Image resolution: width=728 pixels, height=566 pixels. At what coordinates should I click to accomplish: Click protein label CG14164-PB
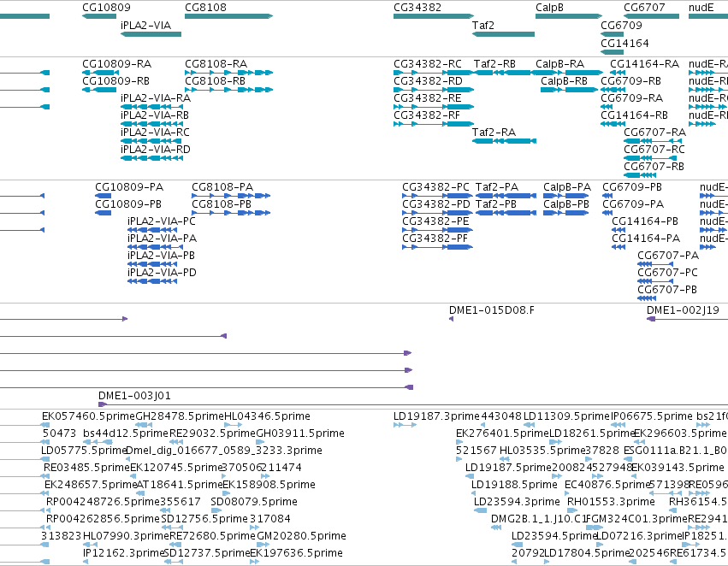click(x=645, y=221)
